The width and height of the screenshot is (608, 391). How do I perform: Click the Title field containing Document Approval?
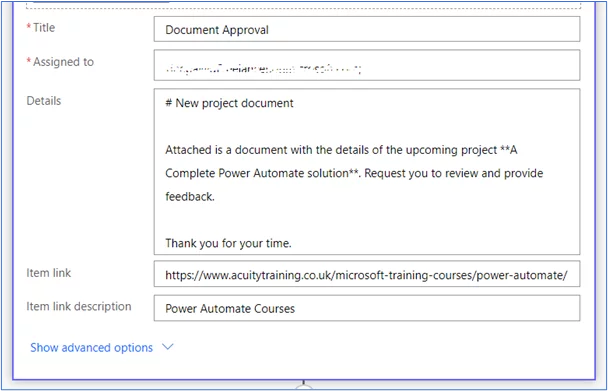tap(367, 29)
